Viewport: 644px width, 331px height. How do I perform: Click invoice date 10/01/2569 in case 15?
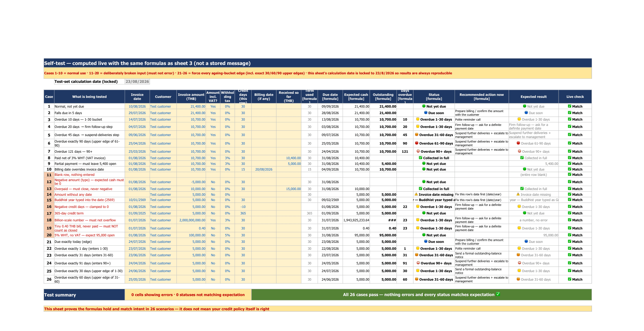(137, 200)
